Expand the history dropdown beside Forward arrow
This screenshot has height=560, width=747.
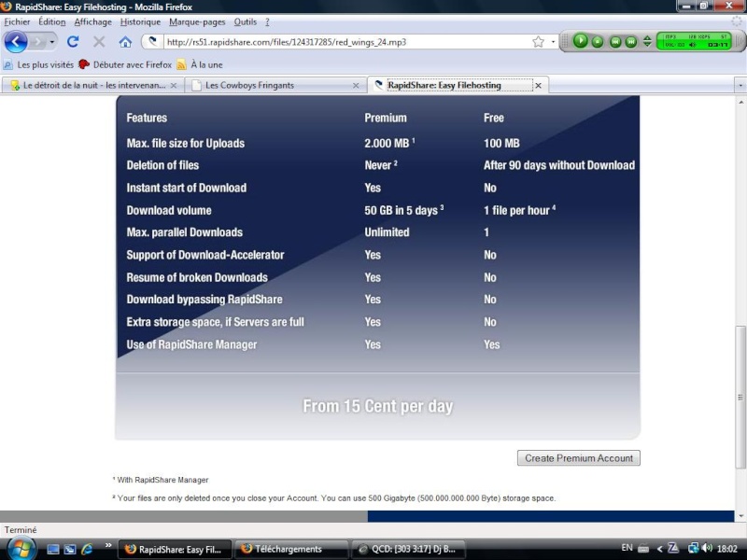[52, 42]
